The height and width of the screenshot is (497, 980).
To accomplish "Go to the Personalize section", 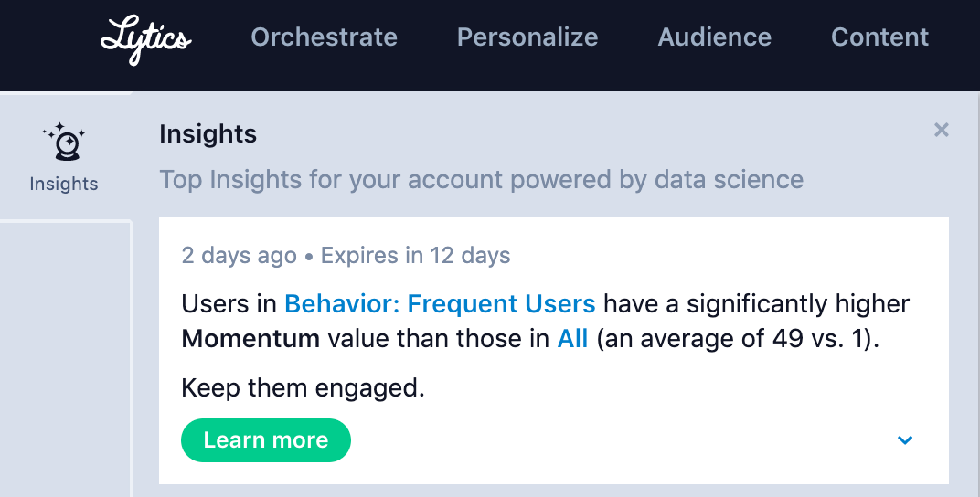I will pyautogui.click(x=527, y=37).
